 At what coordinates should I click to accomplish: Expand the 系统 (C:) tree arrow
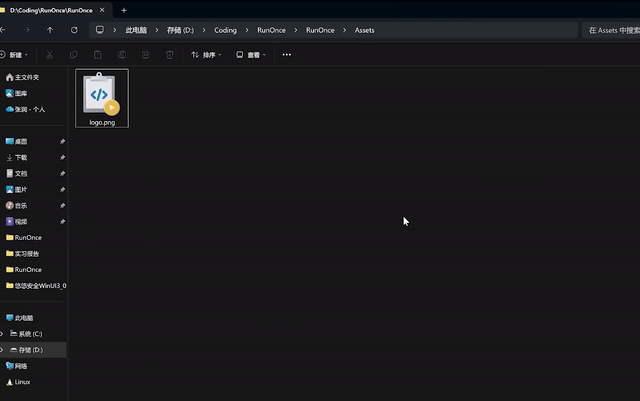pos(2,334)
